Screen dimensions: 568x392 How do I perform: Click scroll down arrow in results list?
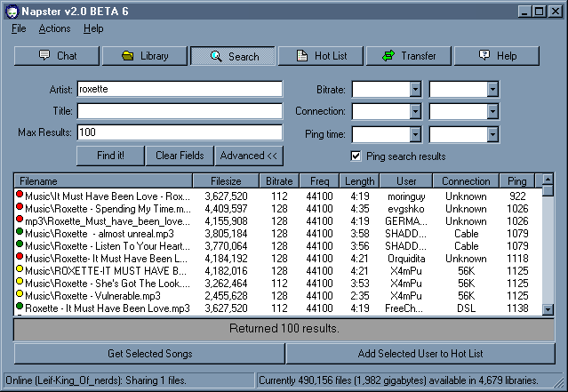(548, 308)
